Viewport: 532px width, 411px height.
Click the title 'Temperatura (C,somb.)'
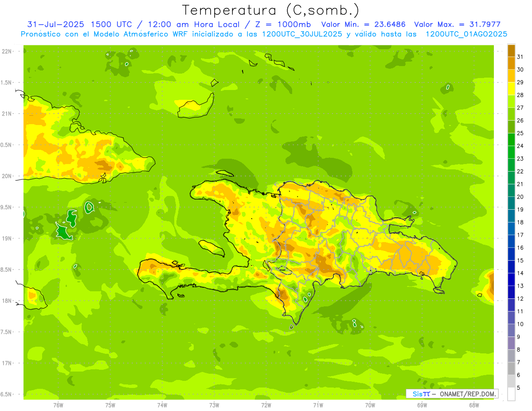pyautogui.click(x=270, y=10)
